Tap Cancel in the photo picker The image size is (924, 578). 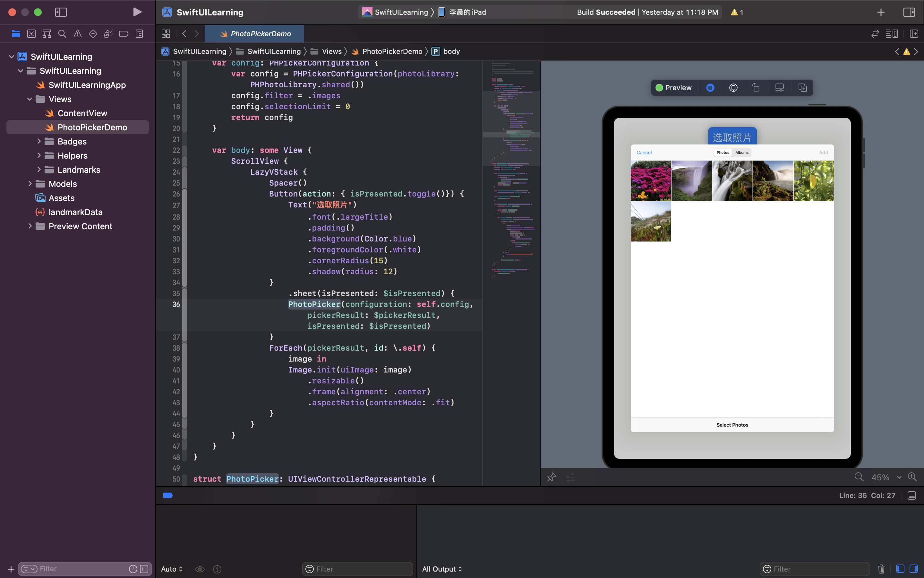[644, 153]
